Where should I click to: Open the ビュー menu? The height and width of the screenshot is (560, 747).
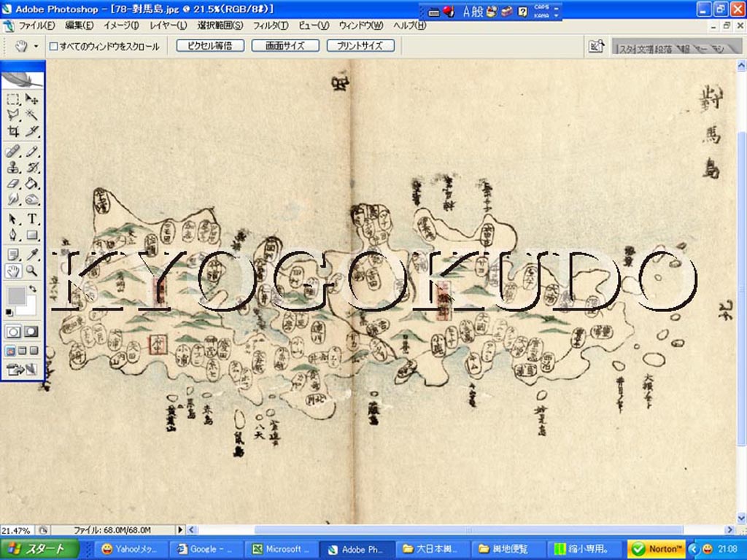coord(314,26)
